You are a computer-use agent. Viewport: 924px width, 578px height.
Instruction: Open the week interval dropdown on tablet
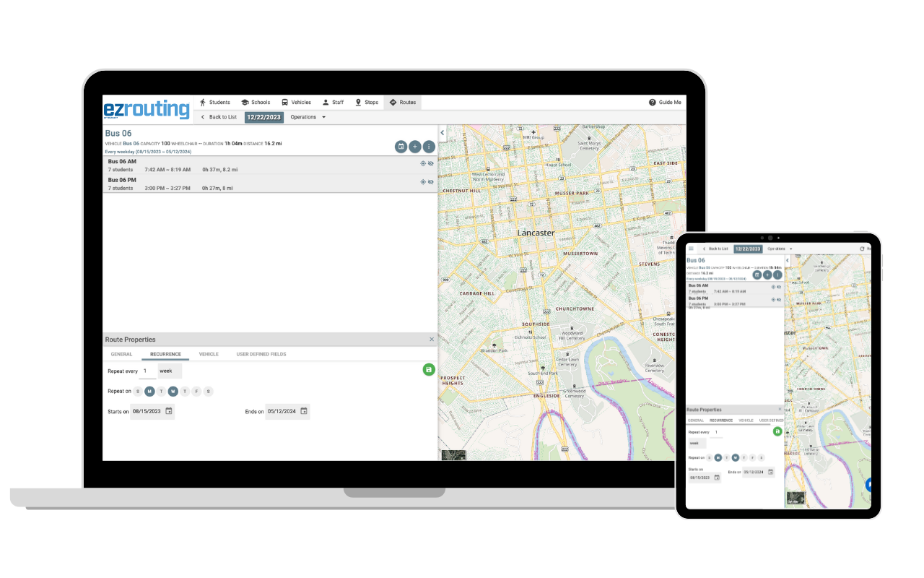[697, 443]
